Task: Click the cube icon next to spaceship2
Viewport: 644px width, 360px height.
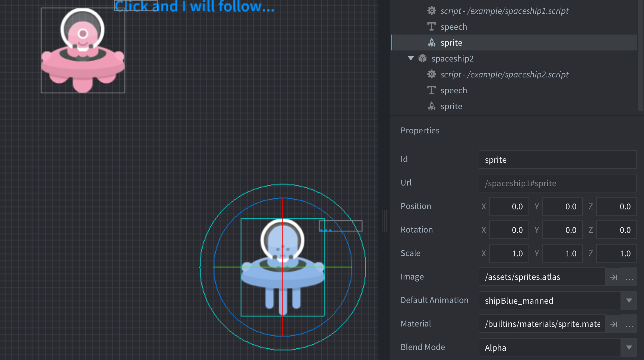Action: click(422, 58)
